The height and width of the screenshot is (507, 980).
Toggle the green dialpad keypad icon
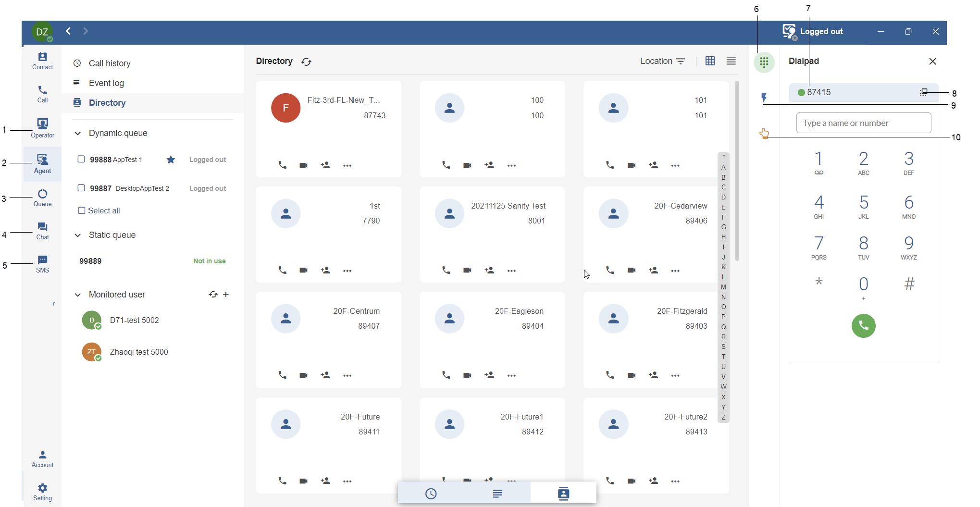(764, 62)
